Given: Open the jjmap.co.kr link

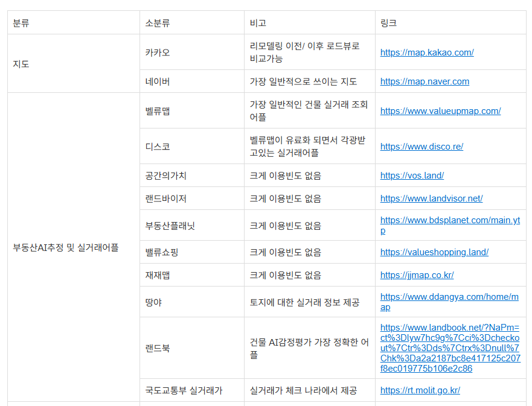Looking at the screenshot, I should pyautogui.click(x=417, y=275).
